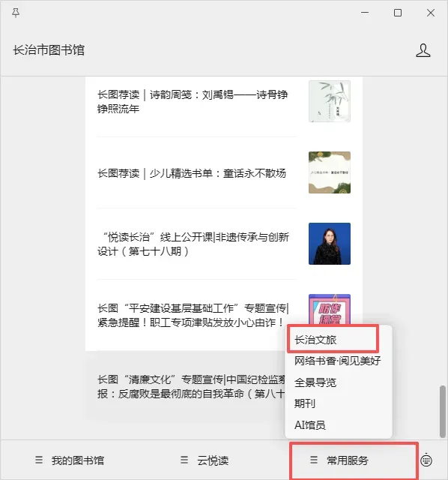Expand the 云悦读 menu

click(205, 460)
